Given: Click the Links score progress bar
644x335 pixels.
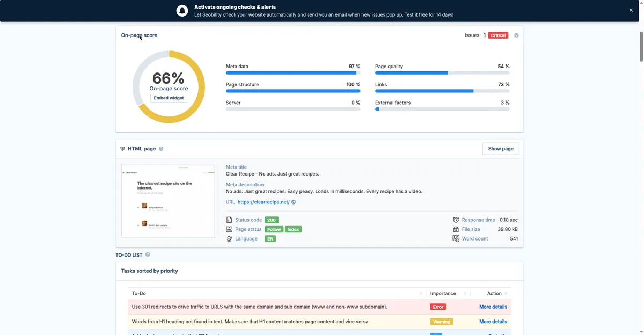Looking at the screenshot, I should coord(442,91).
